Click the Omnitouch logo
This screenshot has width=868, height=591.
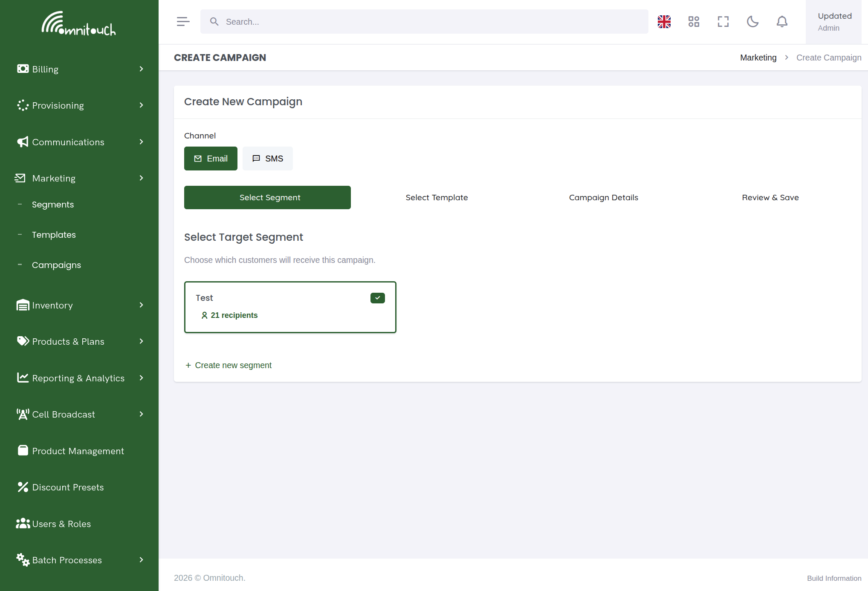tap(79, 24)
